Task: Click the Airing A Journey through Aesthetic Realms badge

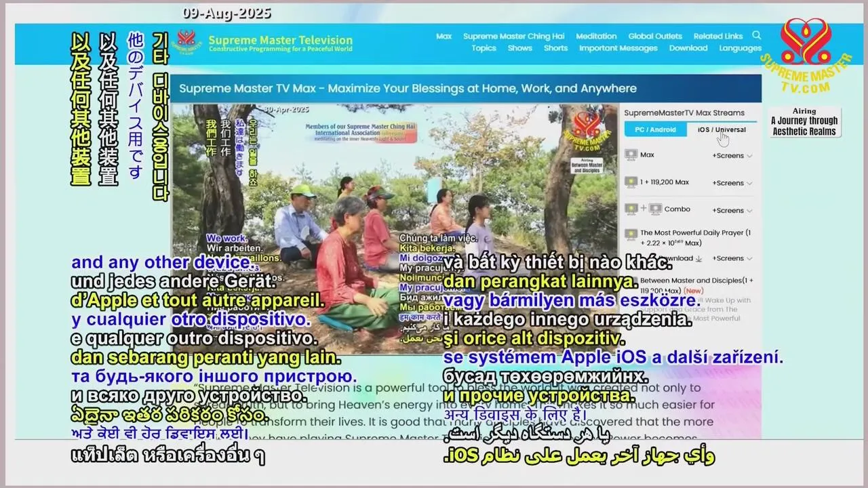Action: (x=804, y=122)
